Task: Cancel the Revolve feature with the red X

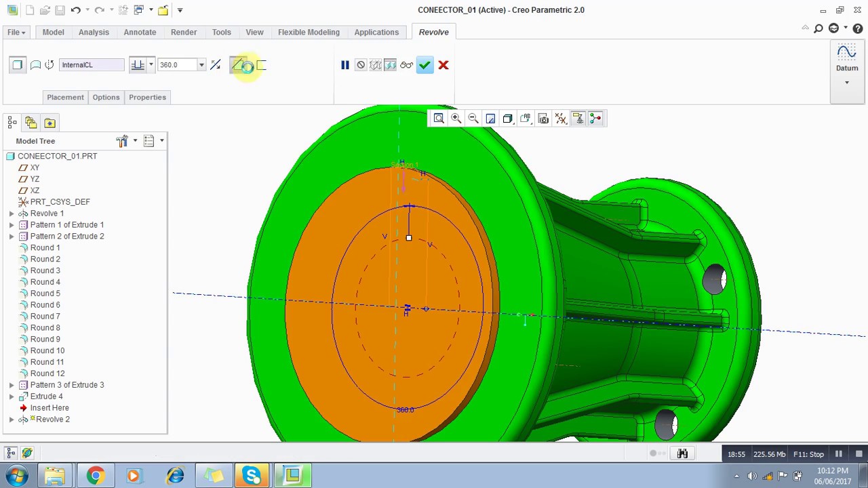Action: pyautogui.click(x=443, y=65)
